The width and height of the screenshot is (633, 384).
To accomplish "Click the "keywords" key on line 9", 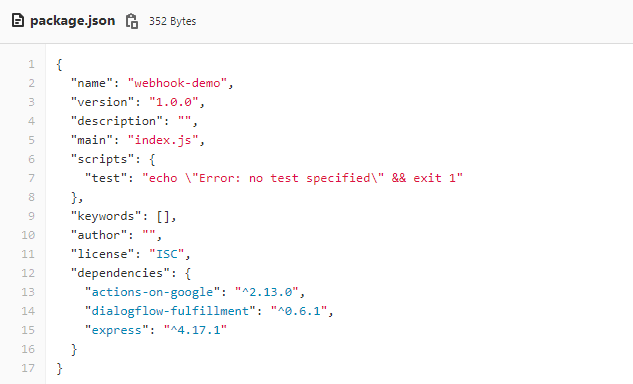I will 106,216.
